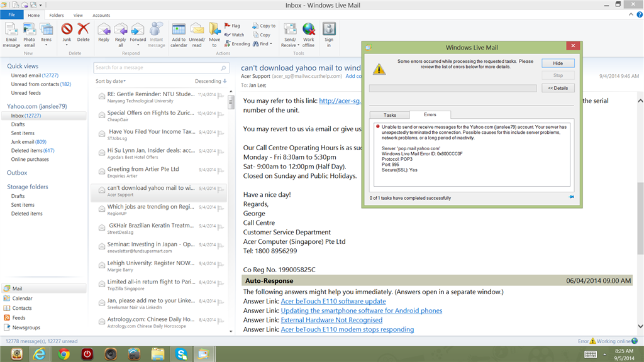The image size is (644, 362).
Task: Open Online purchases folder
Action: (30, 159)
